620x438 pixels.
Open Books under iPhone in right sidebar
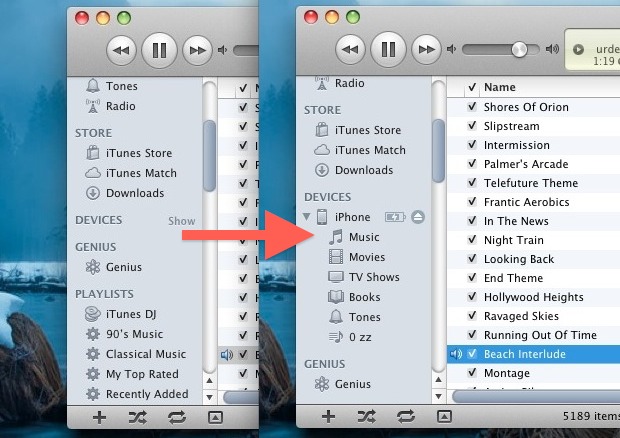pos(355,297)
